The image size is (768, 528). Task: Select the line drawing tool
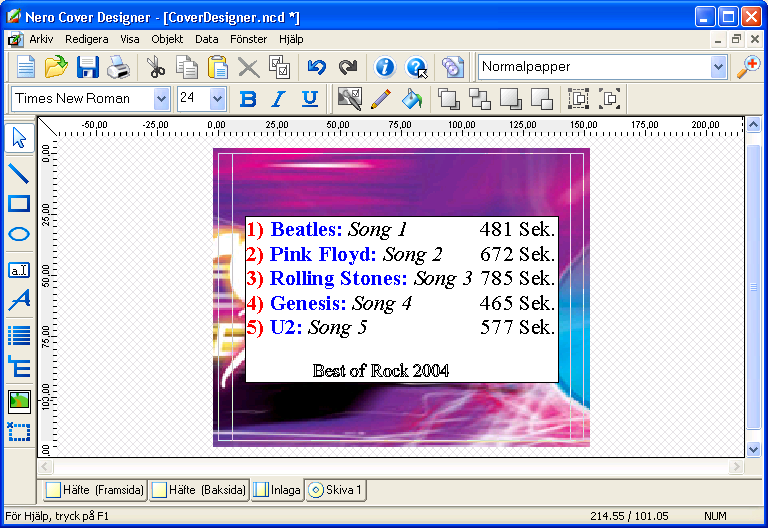click(x=19, y=173)
